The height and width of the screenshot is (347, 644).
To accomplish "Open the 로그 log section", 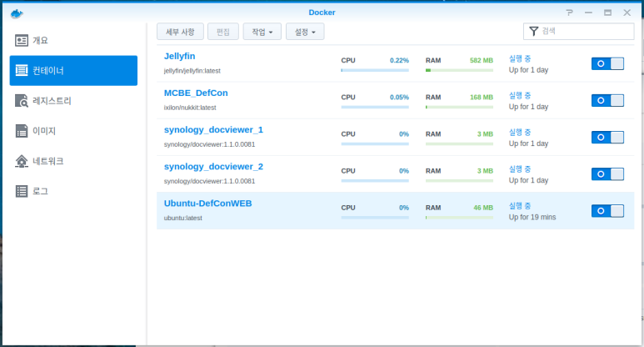I will [73, 191].
